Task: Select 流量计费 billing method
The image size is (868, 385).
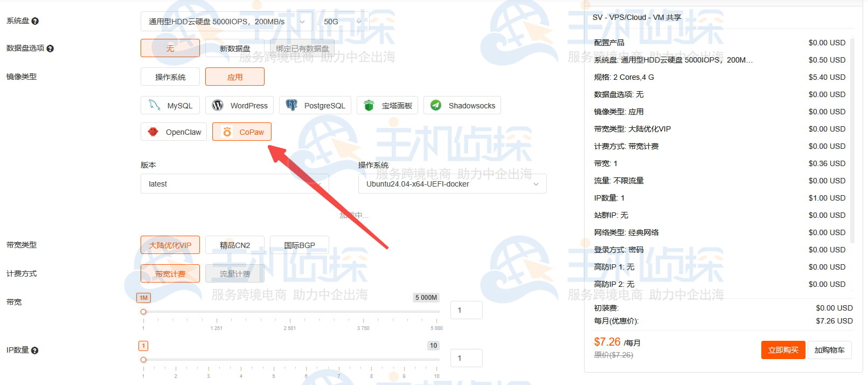Action: click(235, 273)
